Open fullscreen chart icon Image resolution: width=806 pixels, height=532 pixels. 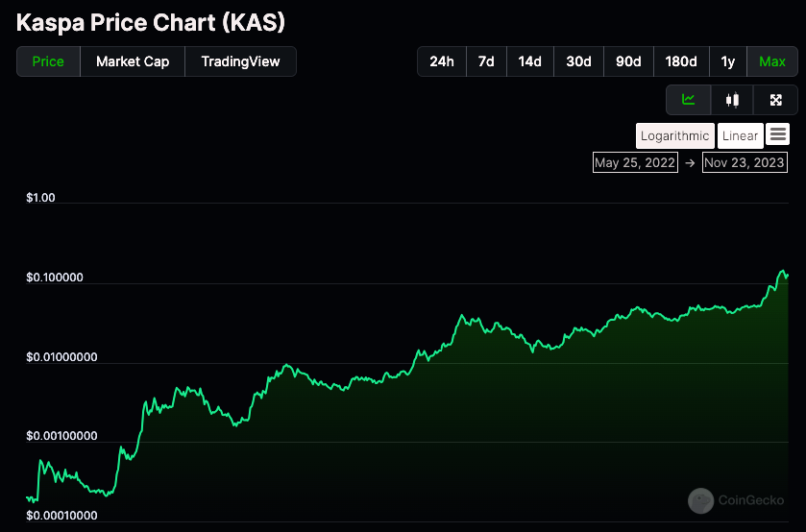tap(775, 100)
